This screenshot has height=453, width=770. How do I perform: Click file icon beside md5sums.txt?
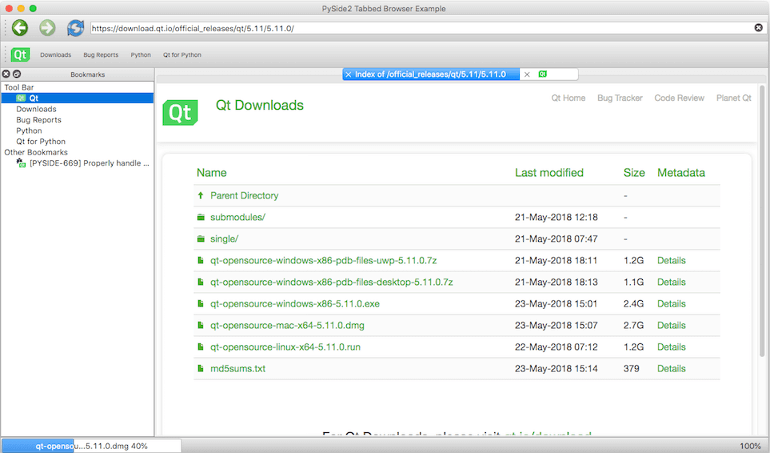[x=200, y=368]
